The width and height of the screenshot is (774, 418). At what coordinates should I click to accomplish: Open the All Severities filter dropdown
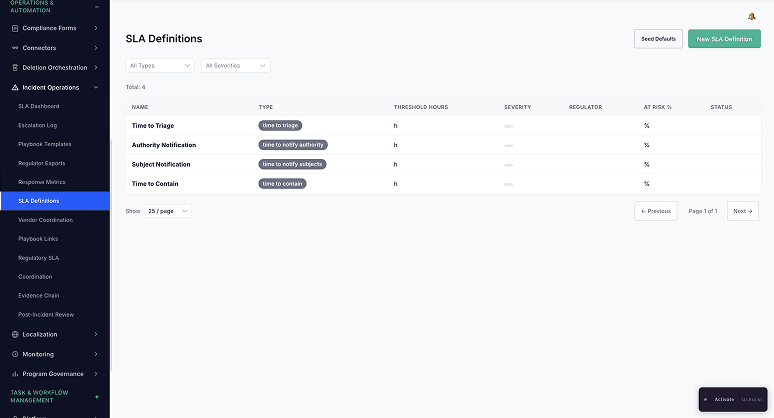click(236, 65)
